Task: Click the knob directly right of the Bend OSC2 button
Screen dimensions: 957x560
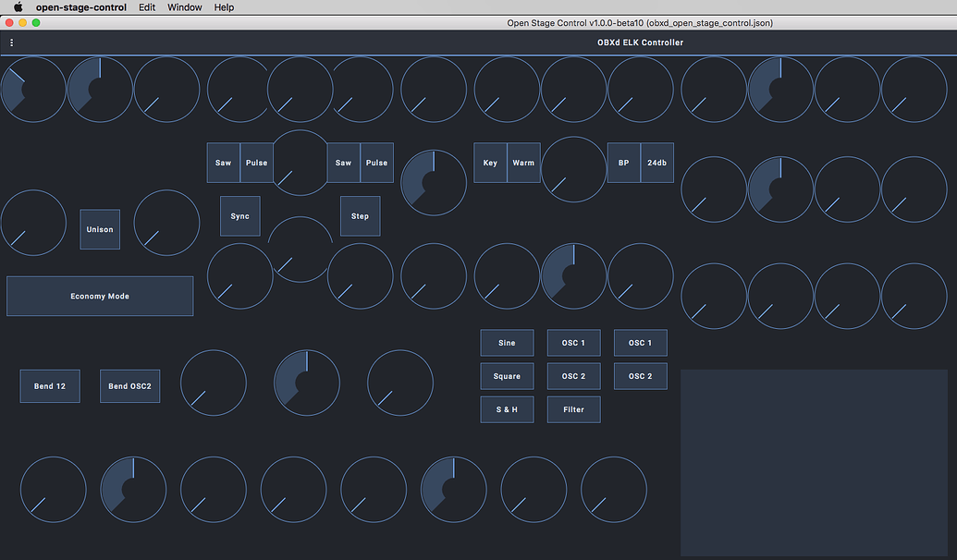Action: [x=214, y=383]
